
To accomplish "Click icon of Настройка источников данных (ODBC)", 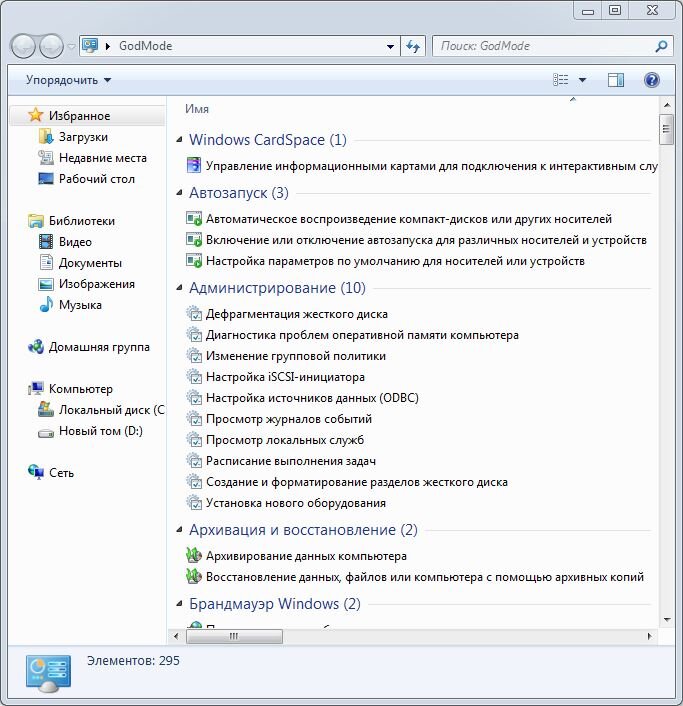I will coord(194,398).
